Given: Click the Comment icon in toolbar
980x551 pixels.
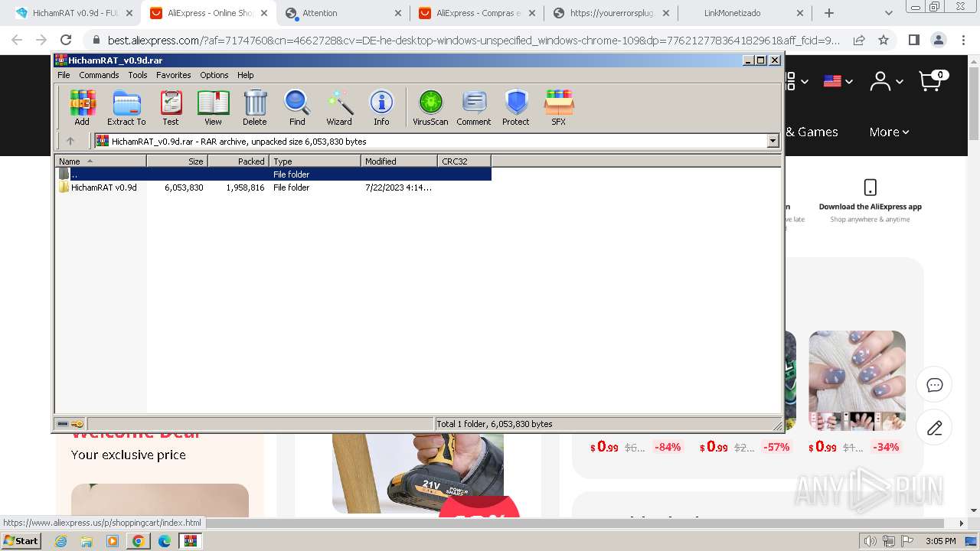Looking at the screenshot, I should tap(474, 108).
